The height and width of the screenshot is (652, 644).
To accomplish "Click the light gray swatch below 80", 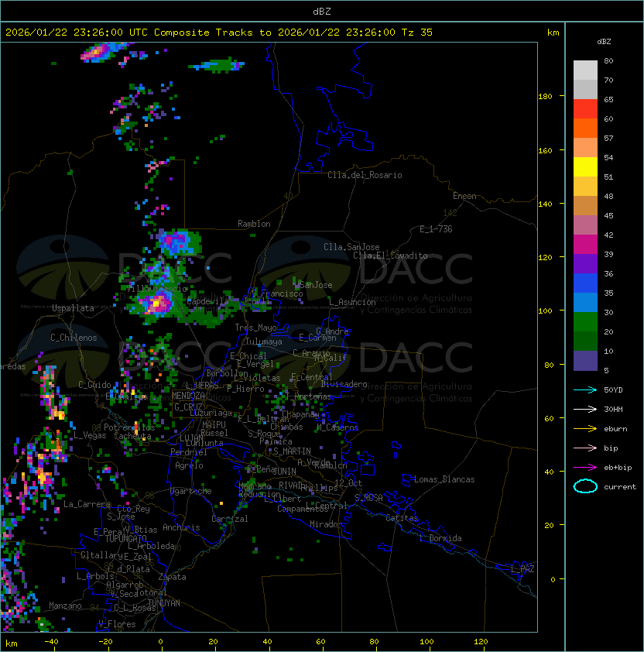I will tap(585, 70).
